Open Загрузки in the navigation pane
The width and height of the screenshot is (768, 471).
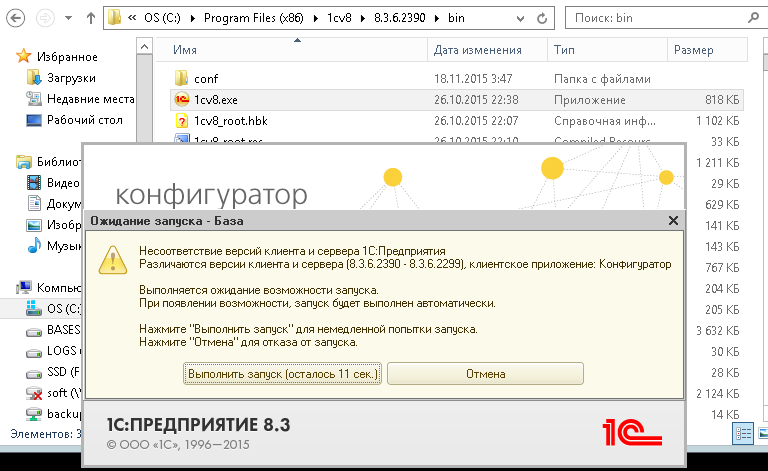[71, 78]
